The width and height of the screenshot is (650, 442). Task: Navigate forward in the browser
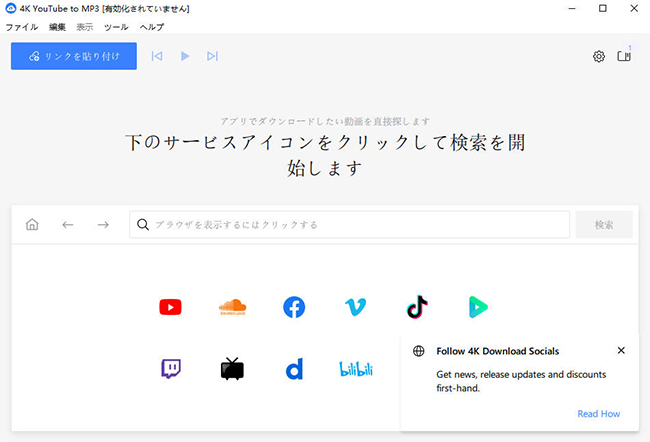103,225
